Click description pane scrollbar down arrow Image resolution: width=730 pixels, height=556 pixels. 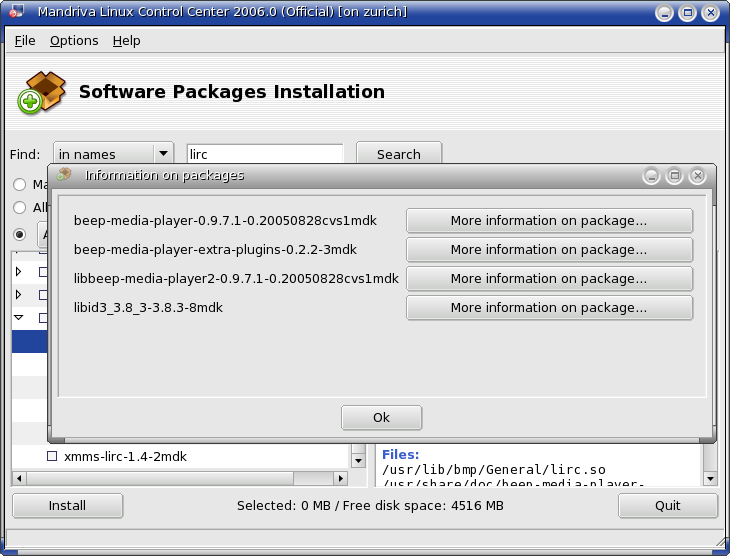(x=710, y=478)
